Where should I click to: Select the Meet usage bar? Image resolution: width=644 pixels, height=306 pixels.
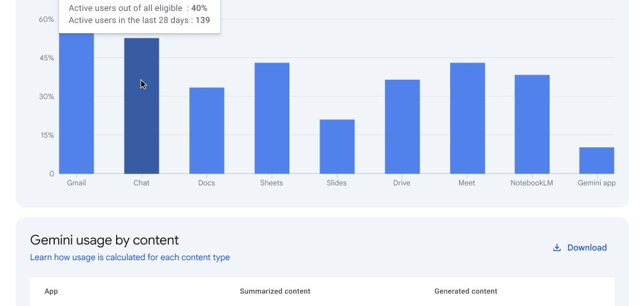(x=467, y=119)
